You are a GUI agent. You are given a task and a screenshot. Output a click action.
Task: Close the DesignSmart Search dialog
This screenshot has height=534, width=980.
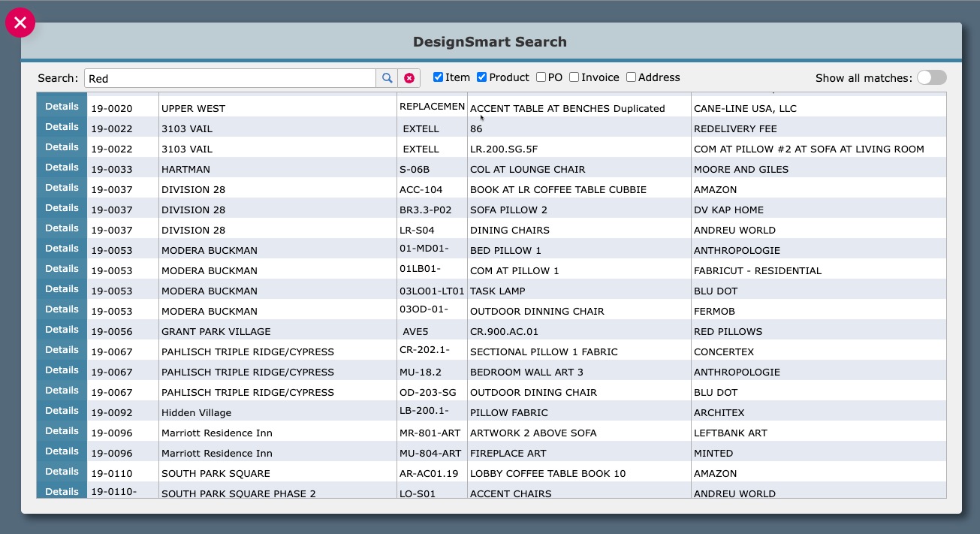coord(20,23)
